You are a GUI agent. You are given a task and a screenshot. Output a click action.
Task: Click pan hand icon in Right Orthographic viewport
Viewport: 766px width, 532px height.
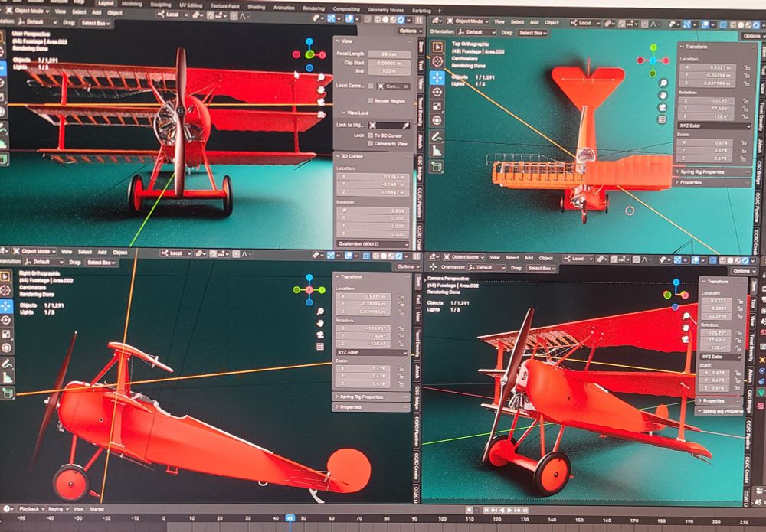[320, 323]
